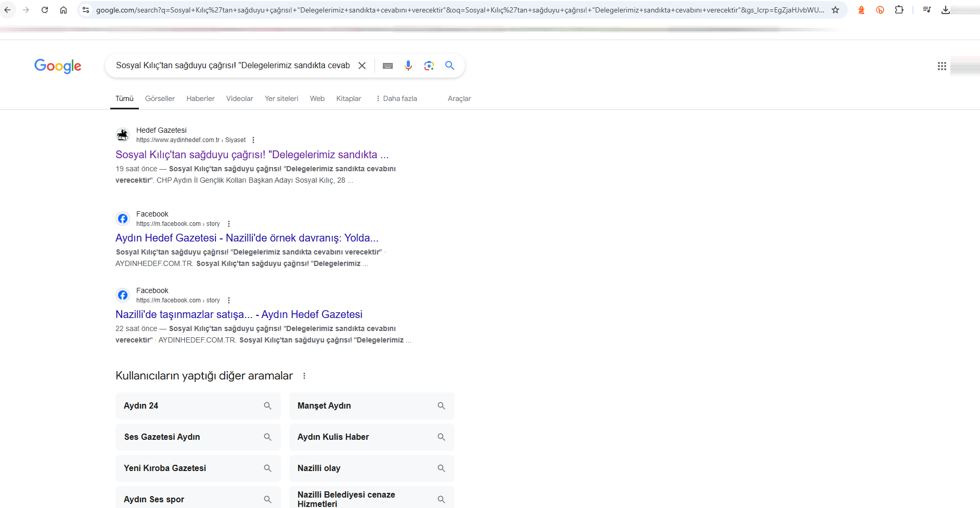The image size is (980, 508).
Task: Start voice search with the microphone
Action: (408, 66)
